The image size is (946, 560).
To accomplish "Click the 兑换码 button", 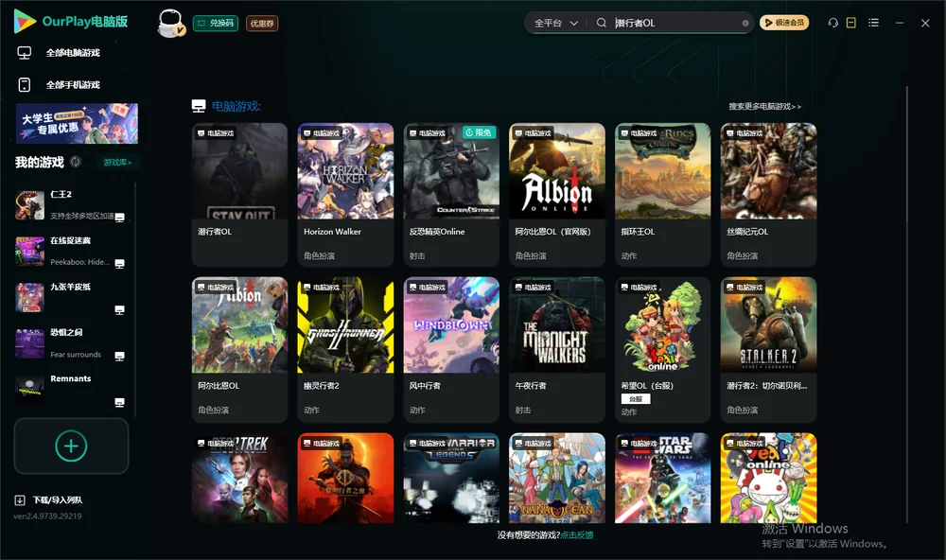I will click(x=216, y=23).
